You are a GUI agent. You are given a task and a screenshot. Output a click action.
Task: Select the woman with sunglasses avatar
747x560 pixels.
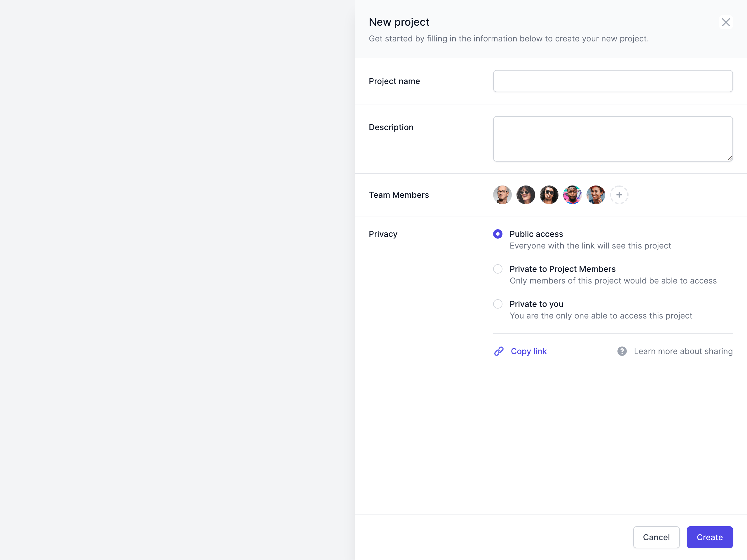526,195
